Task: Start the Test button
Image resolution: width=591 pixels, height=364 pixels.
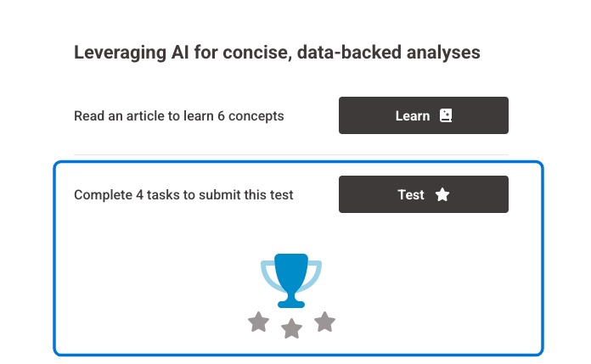Action: (x=423, y=194)
